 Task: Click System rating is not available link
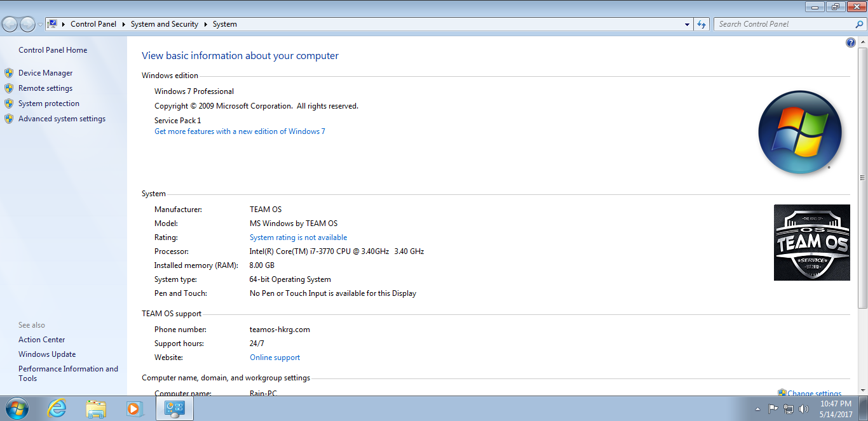(x=298, y=237)
